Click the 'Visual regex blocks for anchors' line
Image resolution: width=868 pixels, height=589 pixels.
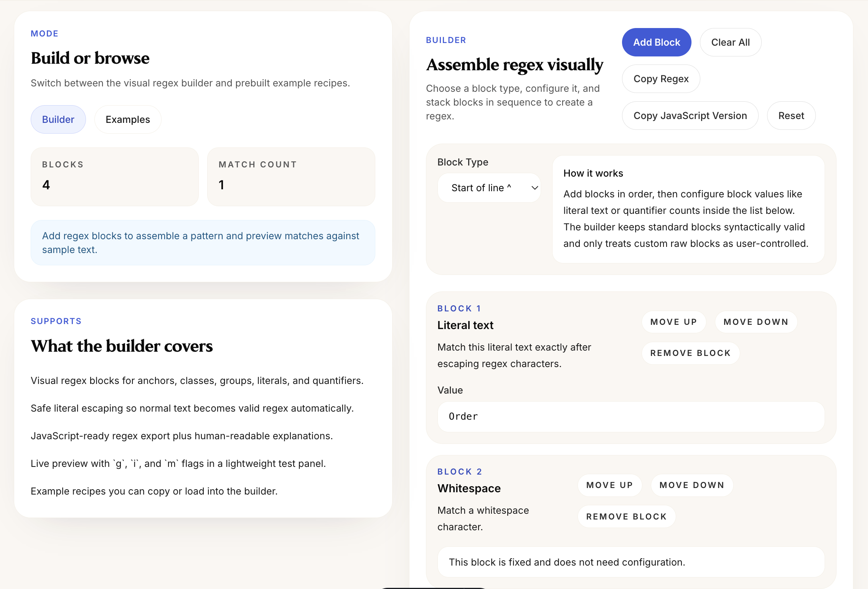197,381
